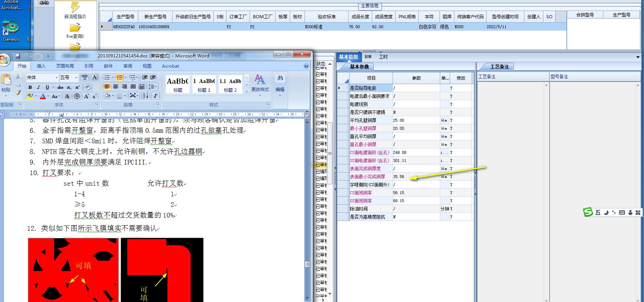Click Shrink Font icon
Screen dimensions: 644x302
(x=94, y=96)
